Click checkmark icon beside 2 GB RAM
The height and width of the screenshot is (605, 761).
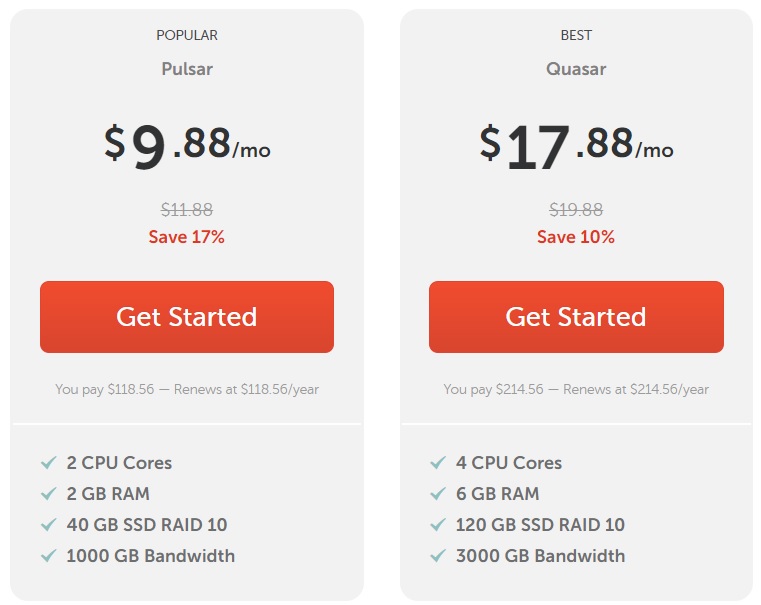tap(48, 494)
